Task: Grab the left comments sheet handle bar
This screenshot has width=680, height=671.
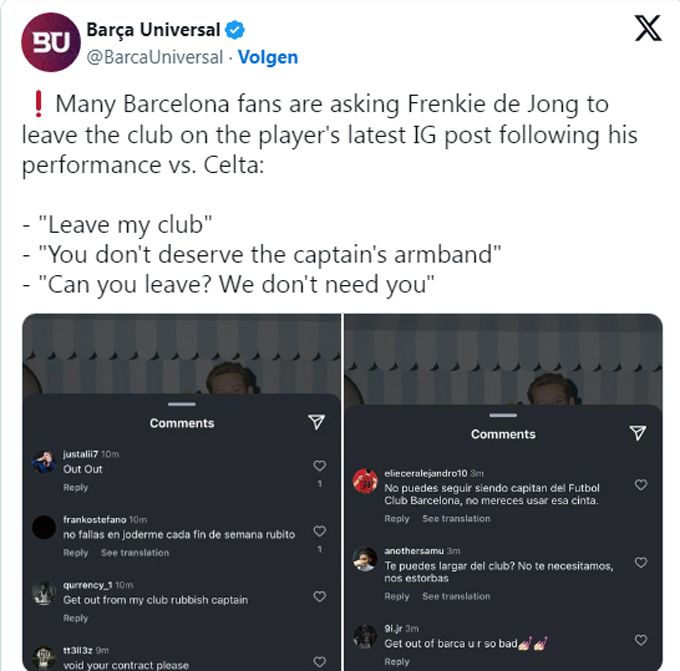Action: [182, 404]
